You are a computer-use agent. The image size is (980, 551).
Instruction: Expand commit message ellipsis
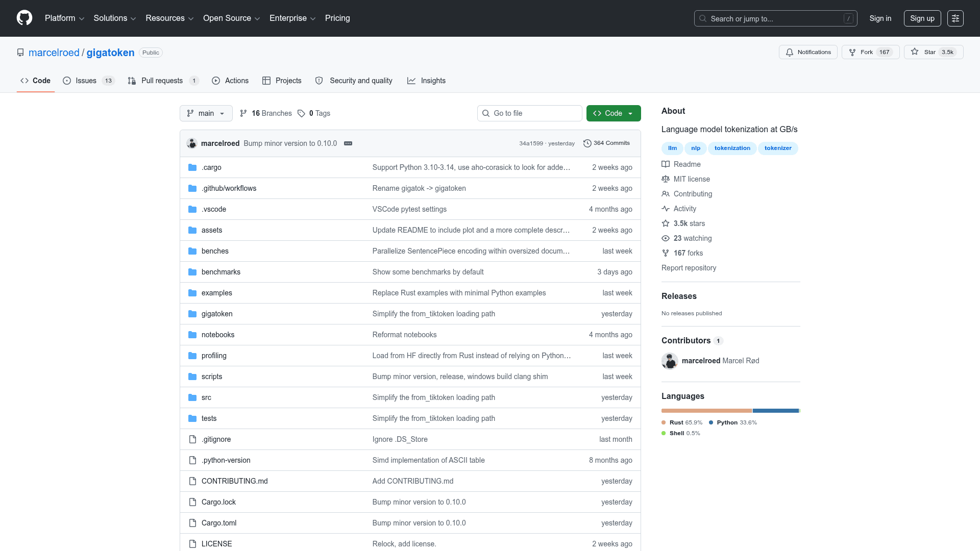[x=348, y=143]
